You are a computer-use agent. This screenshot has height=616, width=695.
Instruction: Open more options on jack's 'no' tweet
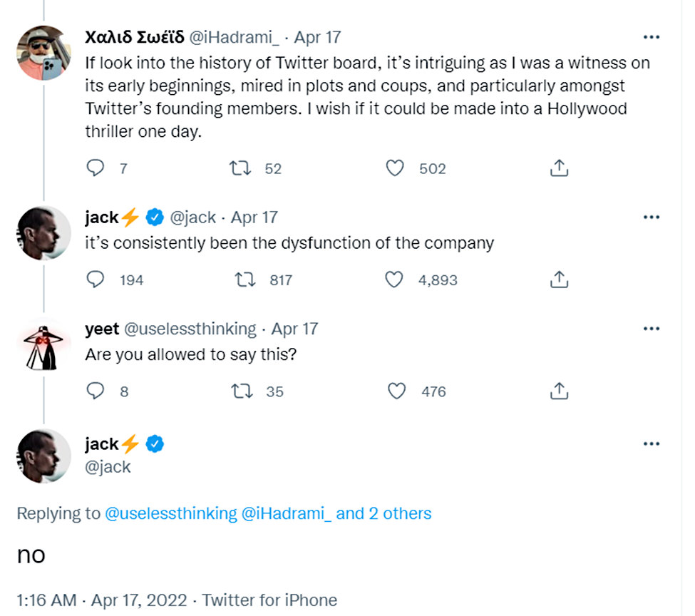651,444
